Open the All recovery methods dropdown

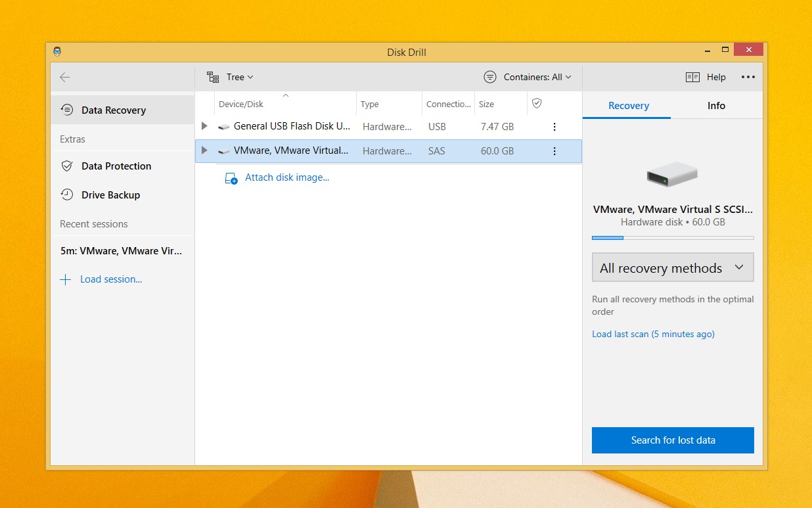coord(673,268)
